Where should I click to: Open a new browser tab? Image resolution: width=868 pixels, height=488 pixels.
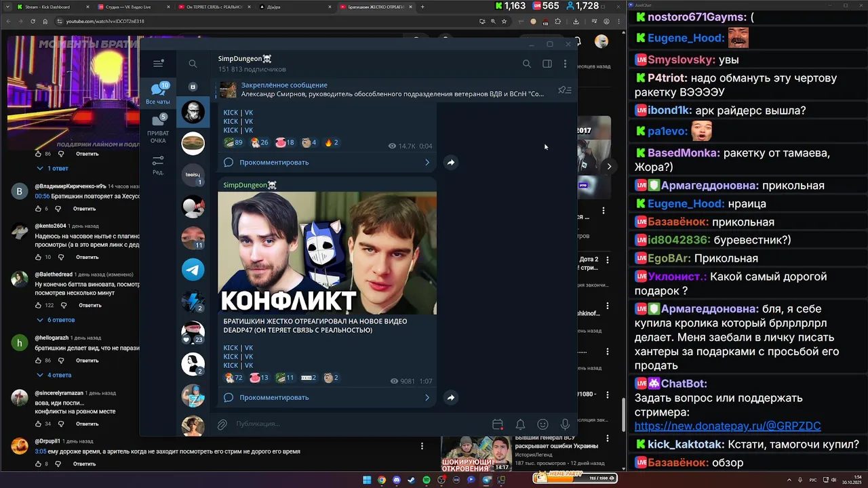coord(422,7)
